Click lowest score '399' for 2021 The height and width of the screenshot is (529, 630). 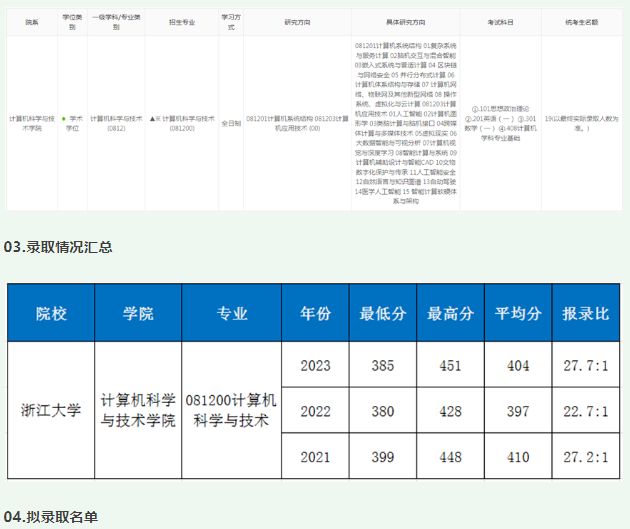click(x=383, y=456)
